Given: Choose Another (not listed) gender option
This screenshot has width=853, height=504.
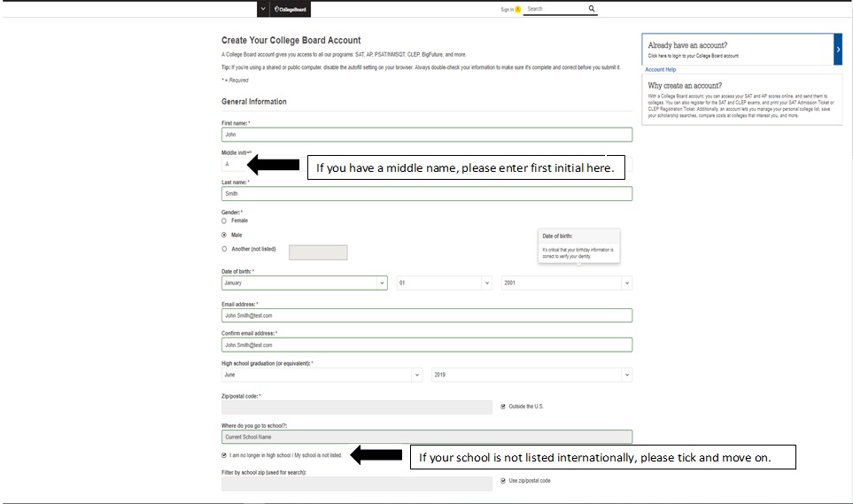Looking at the screenshot, I should 224,249.
